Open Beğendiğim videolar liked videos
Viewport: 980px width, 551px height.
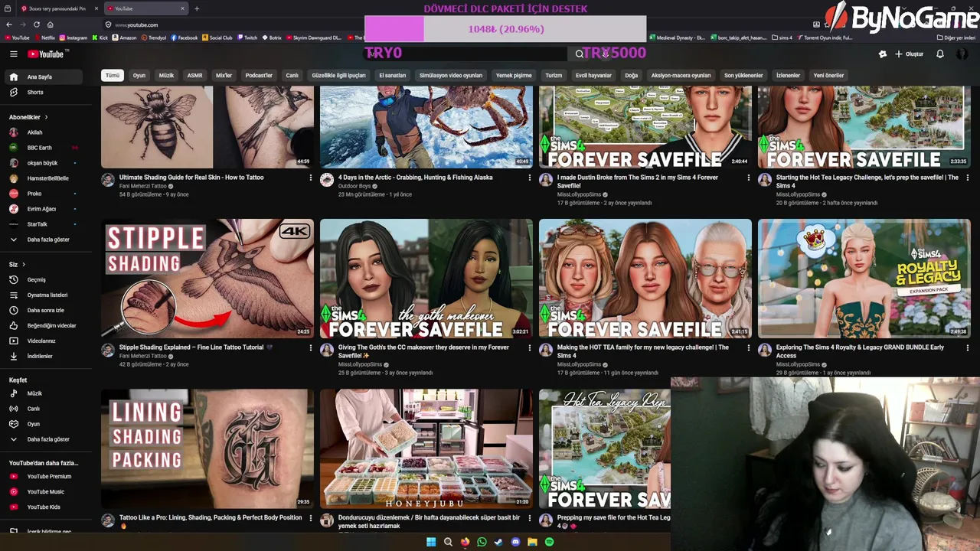51,326
